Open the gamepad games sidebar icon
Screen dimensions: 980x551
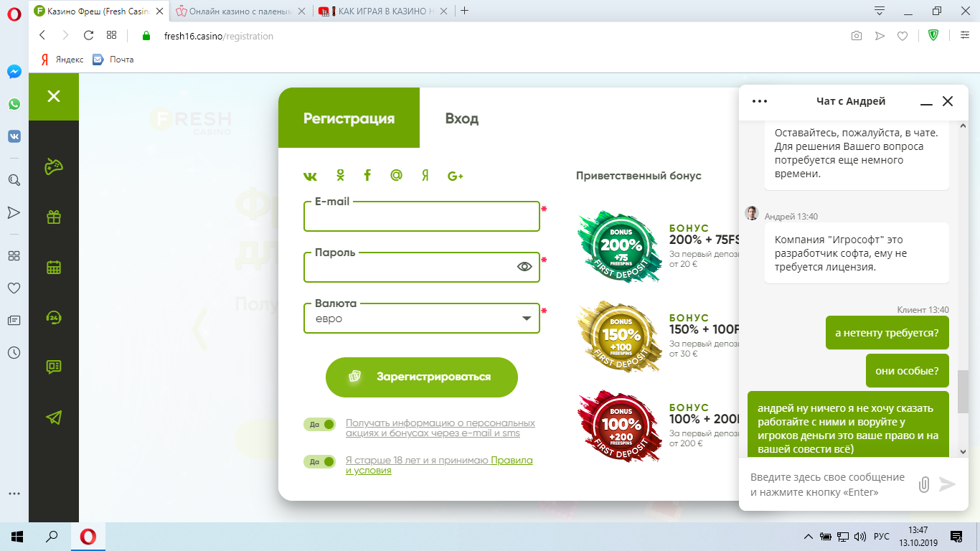pyautogui.click(x=54, y=166)
